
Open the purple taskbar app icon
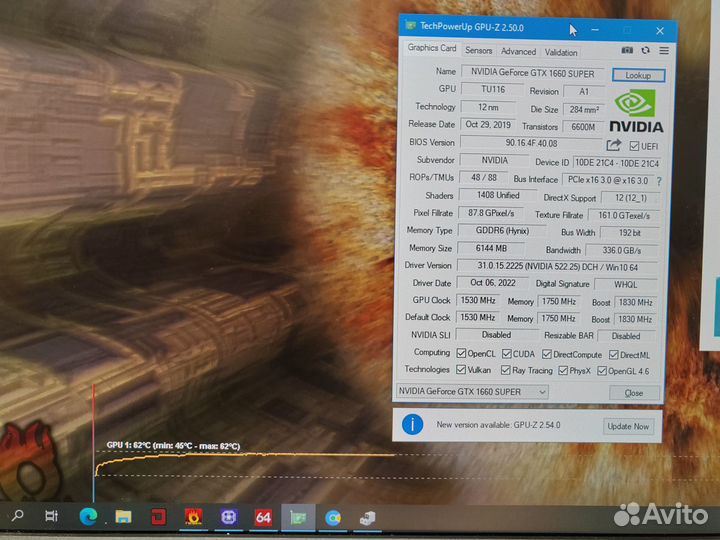coord(228,517)
